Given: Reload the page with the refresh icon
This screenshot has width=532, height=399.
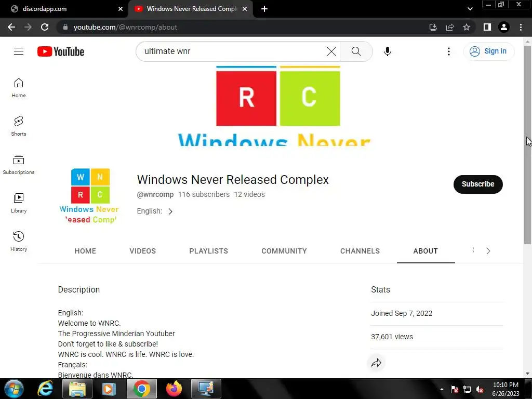Looking at the screenshot, I should [45, 27].
